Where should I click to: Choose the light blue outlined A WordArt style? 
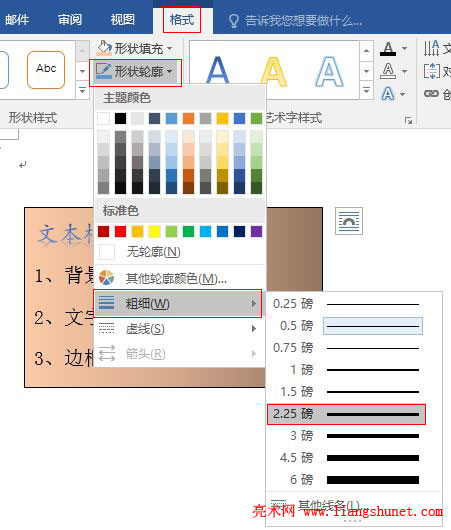(x=329, y=71)
